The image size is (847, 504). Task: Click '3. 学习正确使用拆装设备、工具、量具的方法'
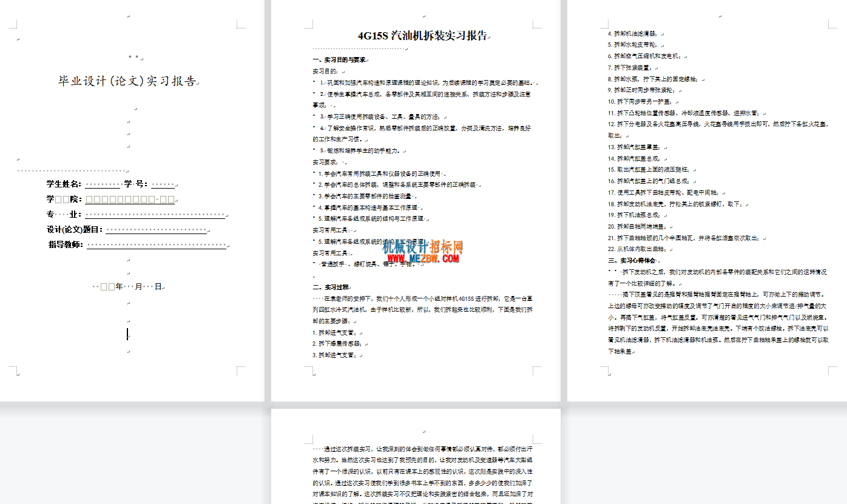(380, 116)
